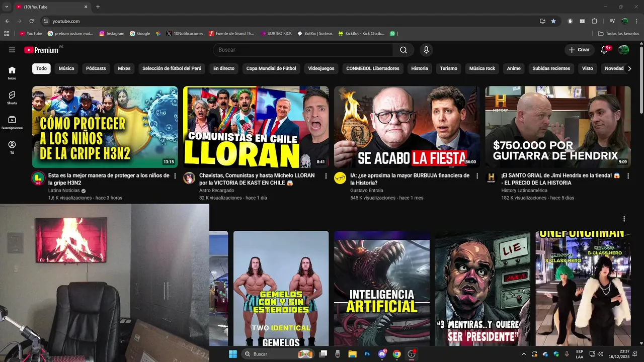Click the YouTube Premium logo
Viewport: 644px width, 362px height.
tap(41, 50)
